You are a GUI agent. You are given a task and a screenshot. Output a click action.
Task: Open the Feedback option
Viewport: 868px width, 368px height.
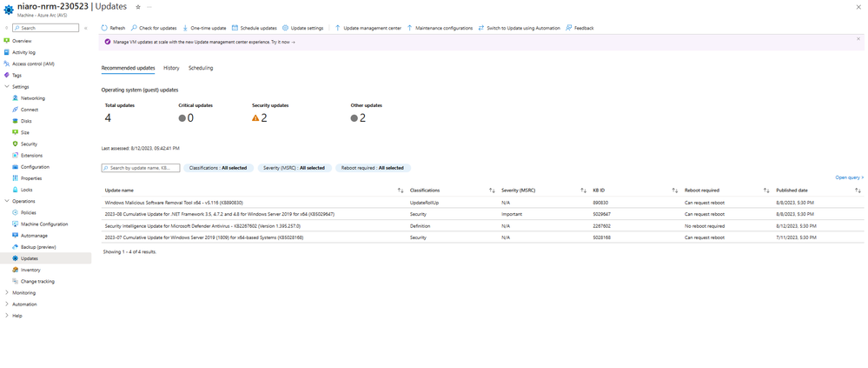pos(580,28)
